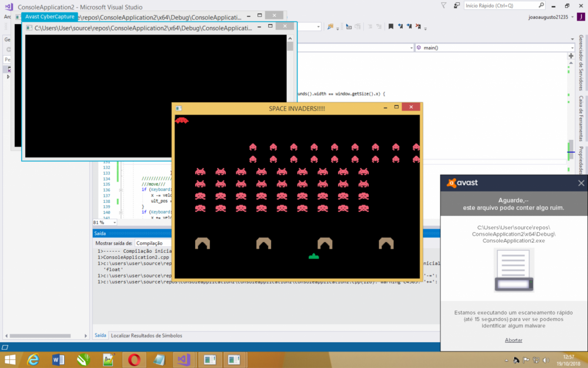Screen dimensions: 588x368
Task: Minimize the front console window
Action: (259, 27)
